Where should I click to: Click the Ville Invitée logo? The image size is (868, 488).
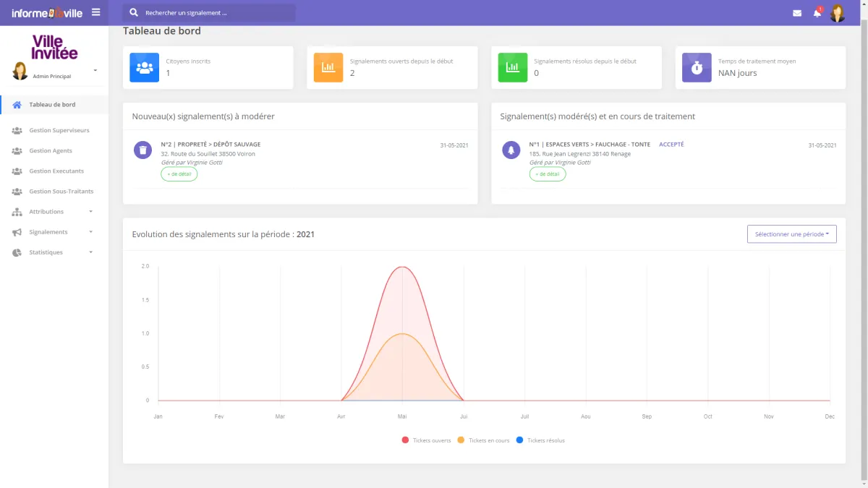point(54,46)
